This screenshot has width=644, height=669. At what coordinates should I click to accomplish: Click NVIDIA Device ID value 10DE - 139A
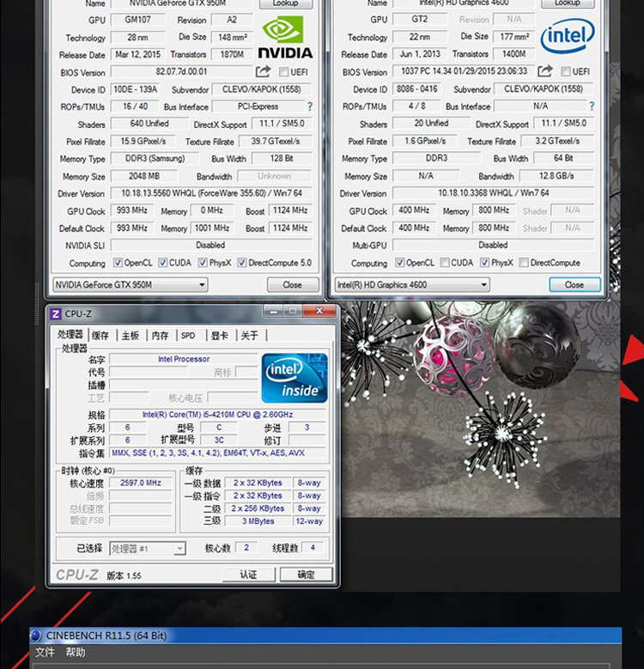[135, 89]
